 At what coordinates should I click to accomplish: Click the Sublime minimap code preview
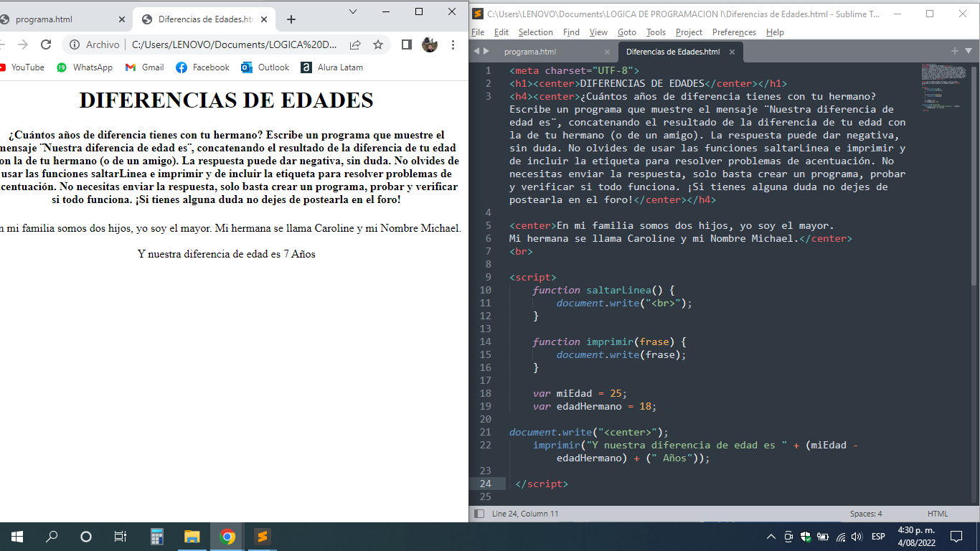click(x=943, y=88)
